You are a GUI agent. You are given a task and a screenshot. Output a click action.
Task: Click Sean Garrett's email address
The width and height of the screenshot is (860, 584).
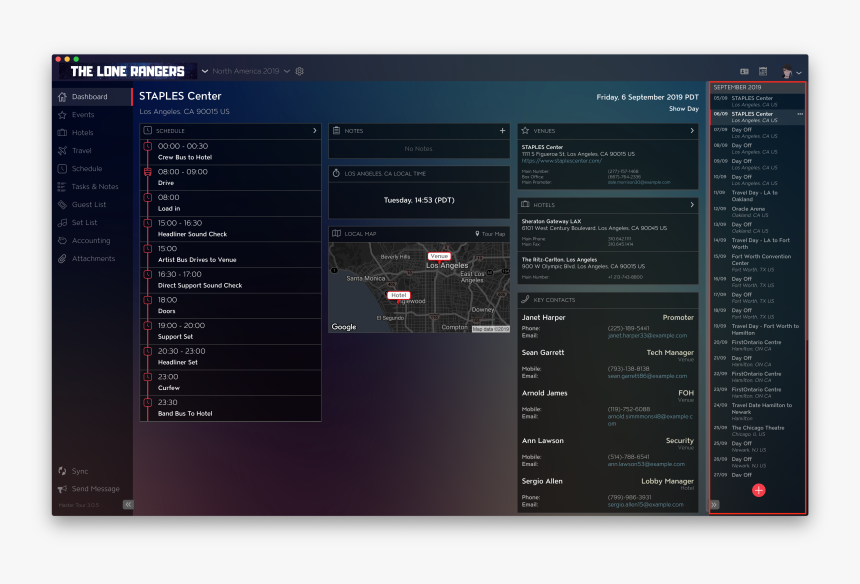(647, 376)
